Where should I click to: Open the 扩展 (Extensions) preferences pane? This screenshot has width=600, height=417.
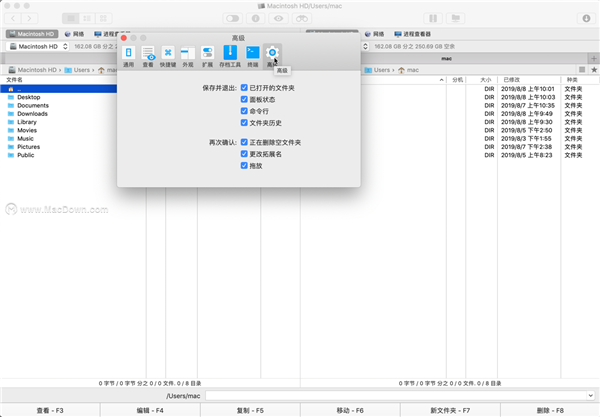(208, 54)
